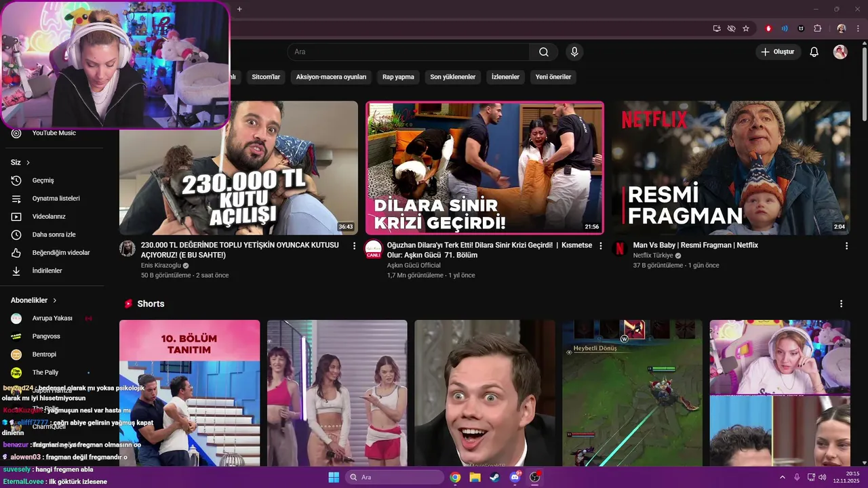The width and height of the screenshot is (868, 488).
Task: Select the Sitcom'lar filter chip
Action: coord(266,77)
